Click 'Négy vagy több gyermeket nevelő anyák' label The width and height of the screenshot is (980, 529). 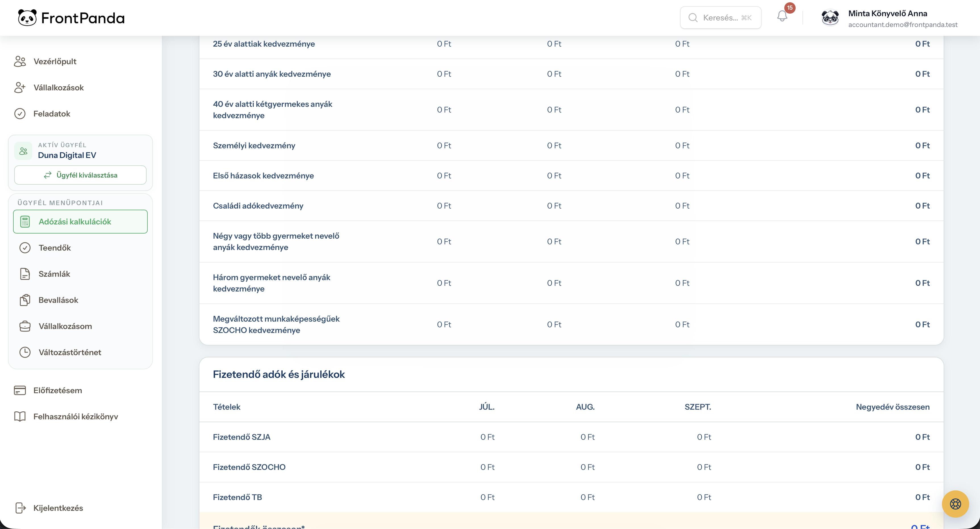point(276,241)
